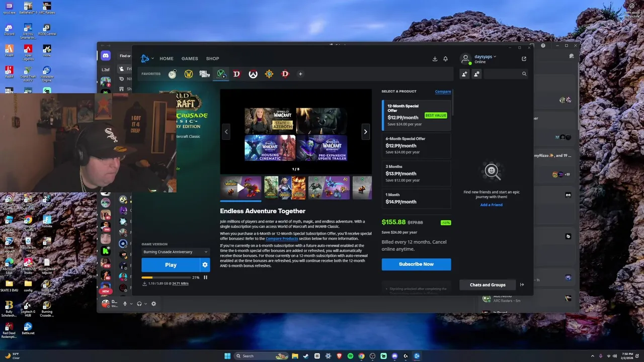Add a game to favorites bar
This screenshot has height=362, width=644.
coord(300,74)
